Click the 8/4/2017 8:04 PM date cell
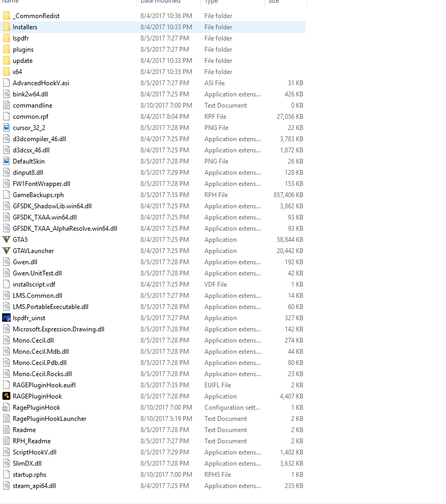 point(164,116)
